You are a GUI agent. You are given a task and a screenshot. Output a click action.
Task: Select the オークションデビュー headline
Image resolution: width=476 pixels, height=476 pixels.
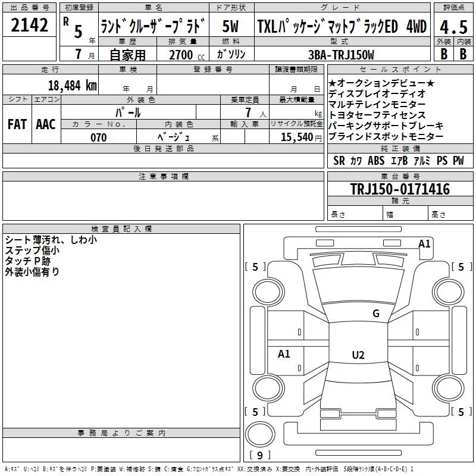pos(381,83)
